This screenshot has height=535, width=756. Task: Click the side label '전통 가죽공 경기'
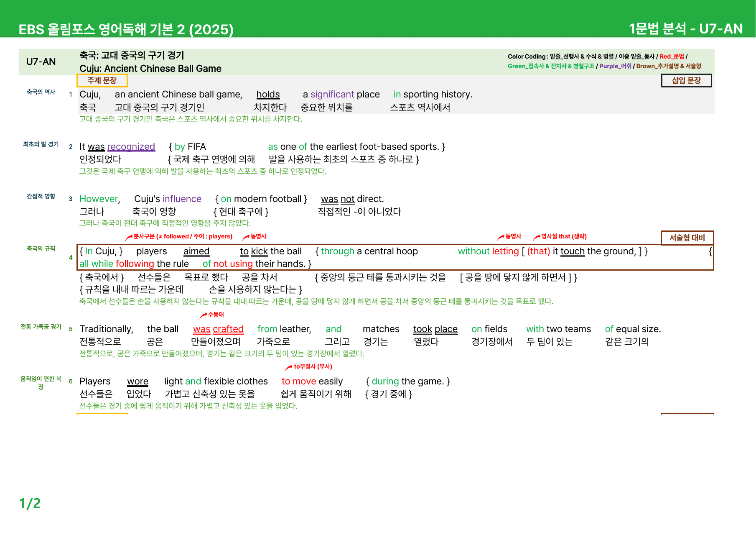click(x=41, y=327)
